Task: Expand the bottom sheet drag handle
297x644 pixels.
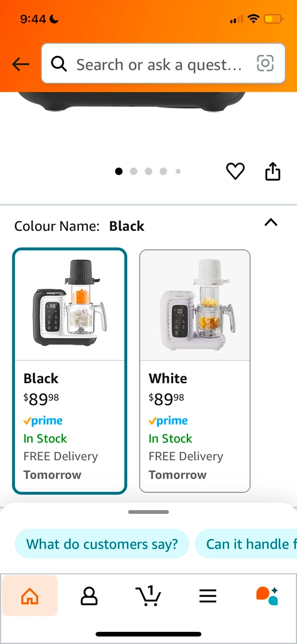Action: [148, 512]
